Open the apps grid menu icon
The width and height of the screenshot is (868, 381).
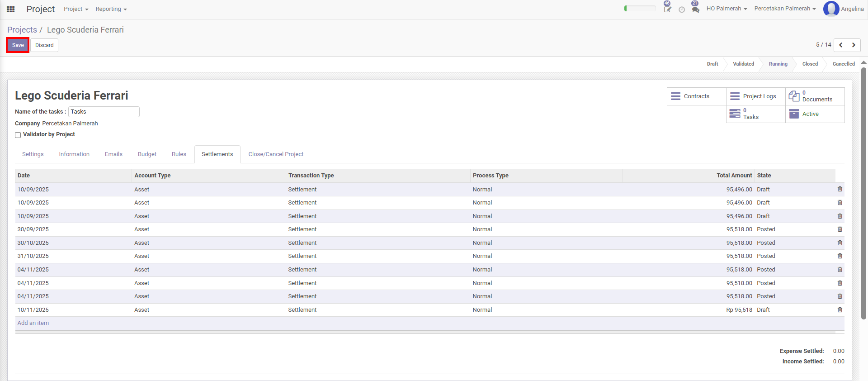(x=11, y=9)
